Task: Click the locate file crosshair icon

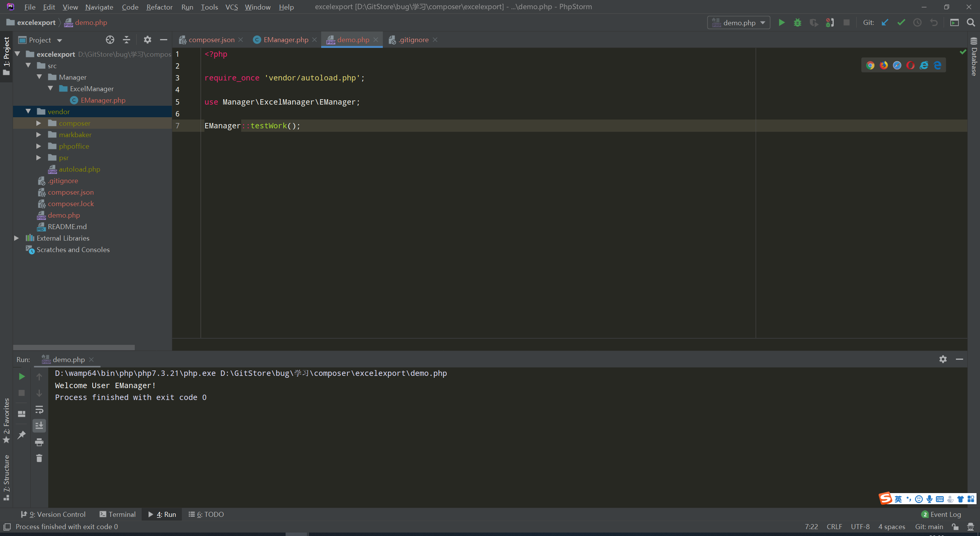Action: tap(110, 40)
